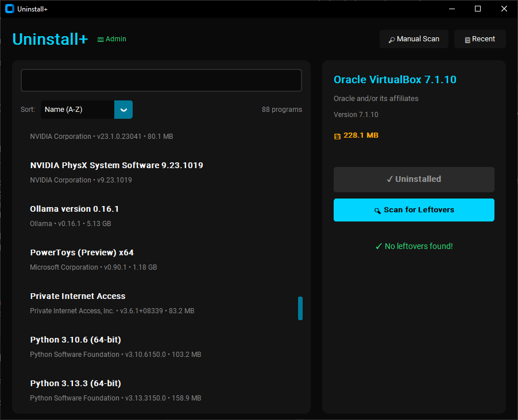Image resolution: width=518 pixels, height=420 pixels.
Task: Click Ollama details line showing 5.13 GB
Action: point(71,224)
